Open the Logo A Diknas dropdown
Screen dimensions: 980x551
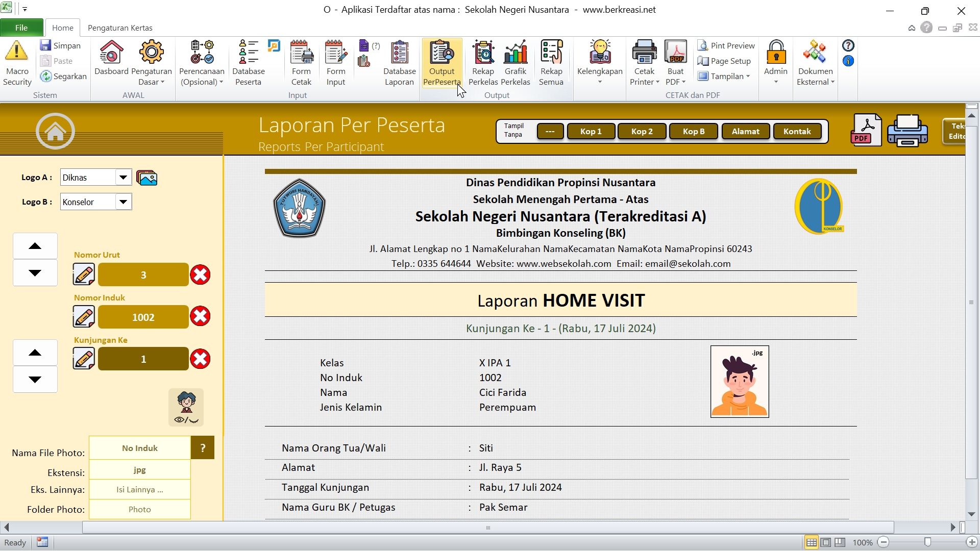123,178
